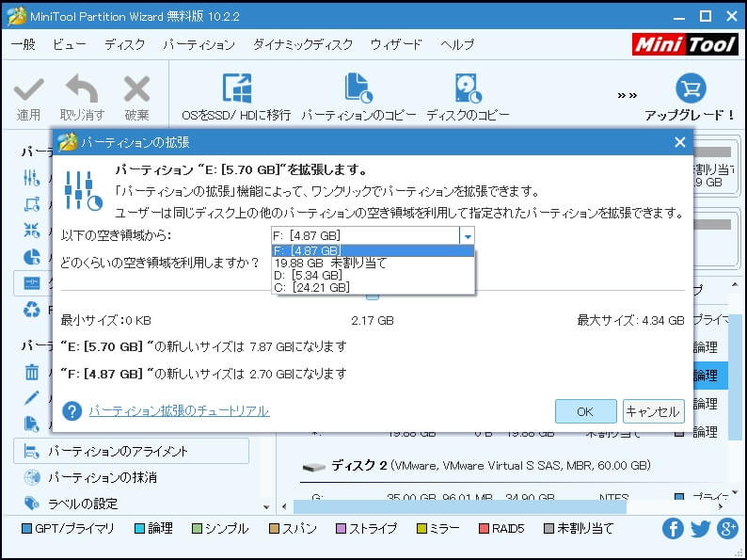
Task: Click the 未割り当て legend color box
Action: (548, 529)
